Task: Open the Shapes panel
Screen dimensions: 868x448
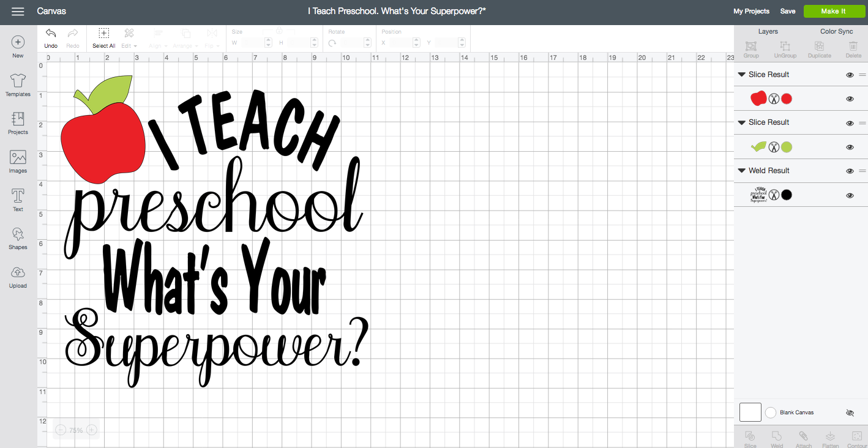Action: 18,238
